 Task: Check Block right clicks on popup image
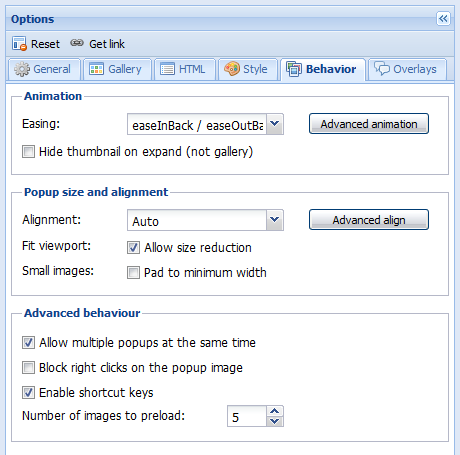28,368
